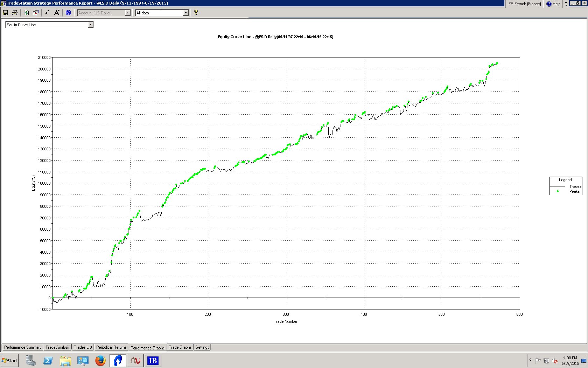This screenshot has height=368, width=588.
Task: Click the Legend box title
Action: coord(565,180)
